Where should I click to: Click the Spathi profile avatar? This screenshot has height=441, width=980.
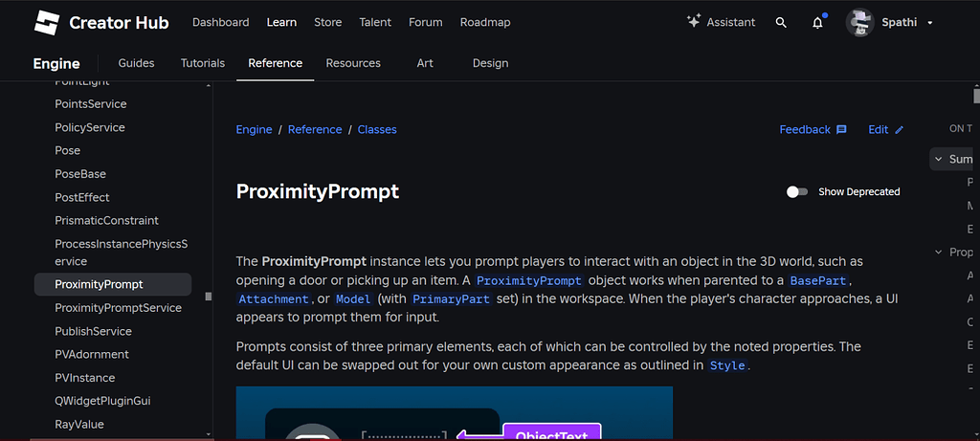[x=859, y=22]
